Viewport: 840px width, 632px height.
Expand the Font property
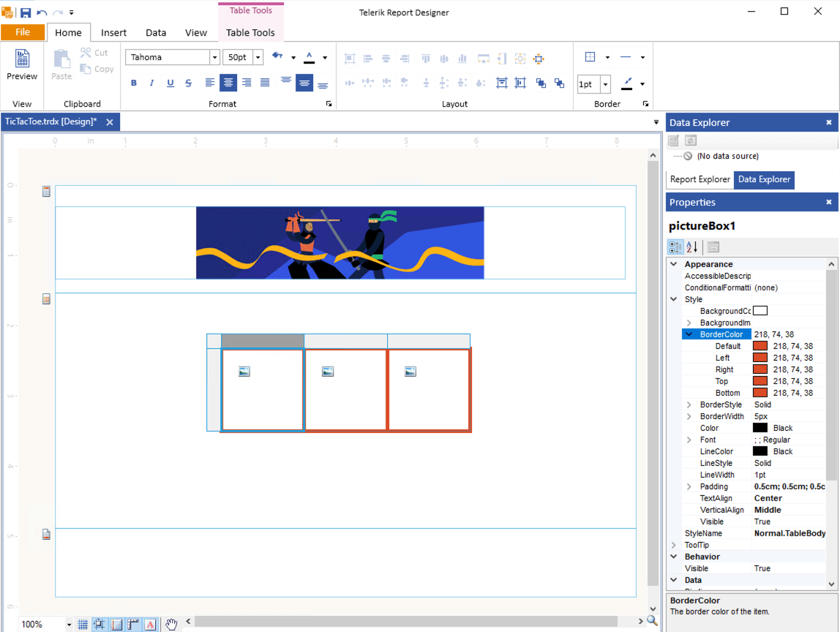point(689,440)
